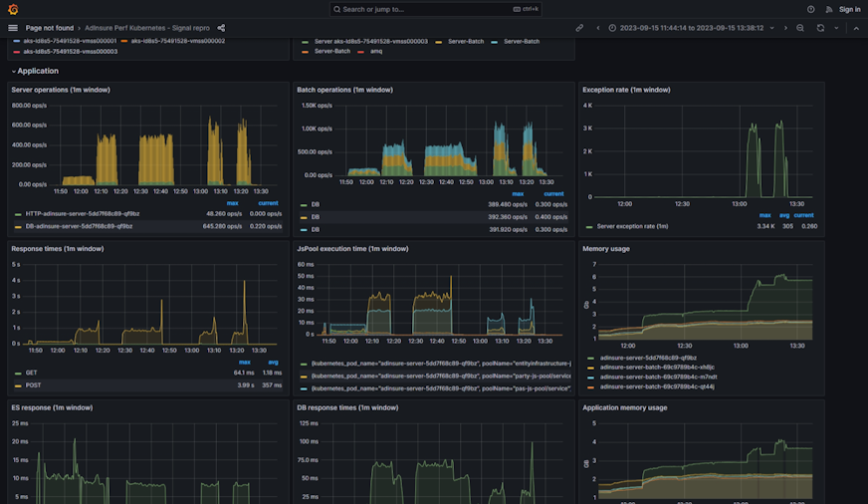Collapse top bar with chevron-up icon
Viewport: 868px width, 504px height.
(x=856, y=28)
